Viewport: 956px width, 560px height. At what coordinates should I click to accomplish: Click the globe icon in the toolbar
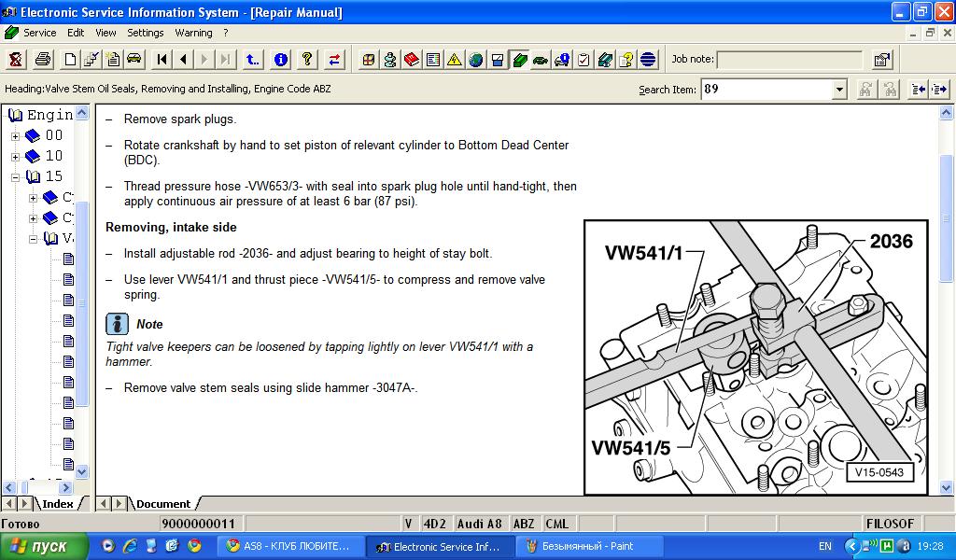476,60
